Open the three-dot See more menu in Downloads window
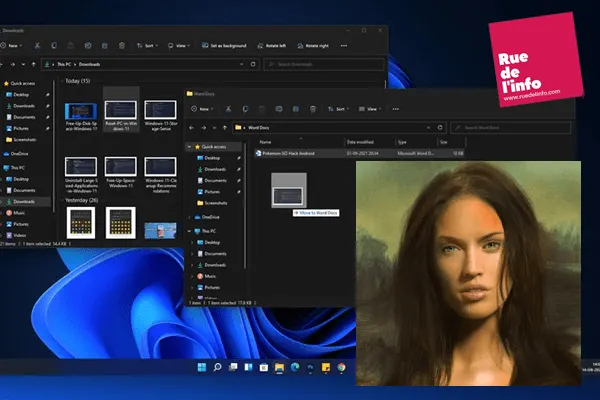 pyautogui.click(x=344, y=46)
